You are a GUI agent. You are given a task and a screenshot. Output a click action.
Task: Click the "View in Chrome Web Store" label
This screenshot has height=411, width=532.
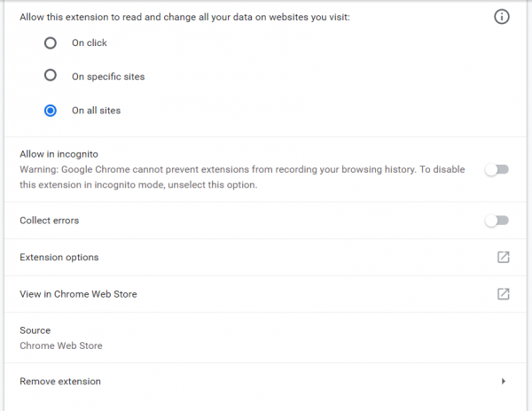pyautogui.click(x=78, y=293)
